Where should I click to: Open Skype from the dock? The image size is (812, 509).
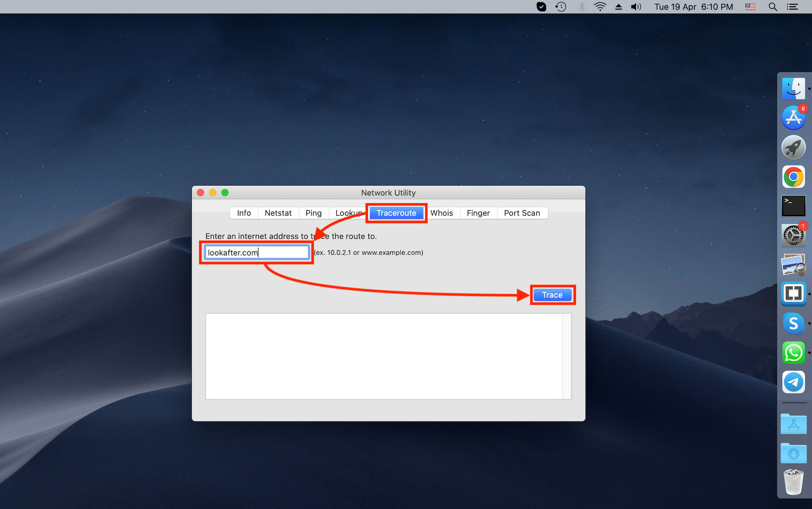click(x=794, y=324)
